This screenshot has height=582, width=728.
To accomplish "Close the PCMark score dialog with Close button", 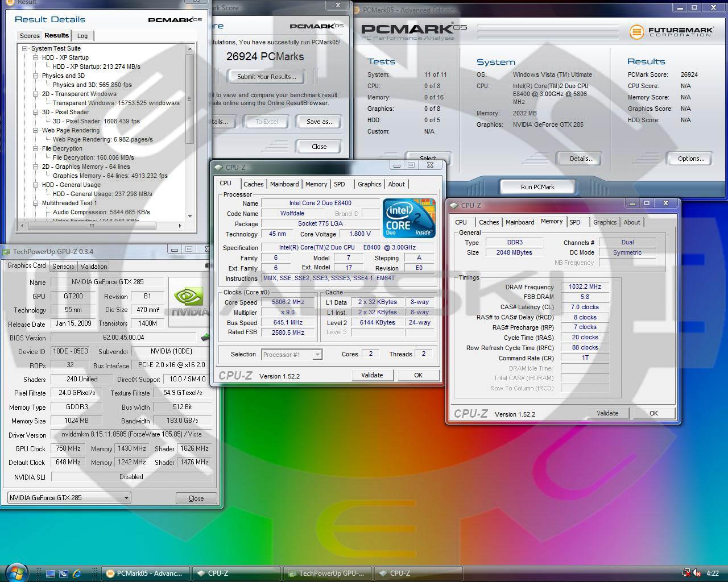I will (x=319, y=147).
